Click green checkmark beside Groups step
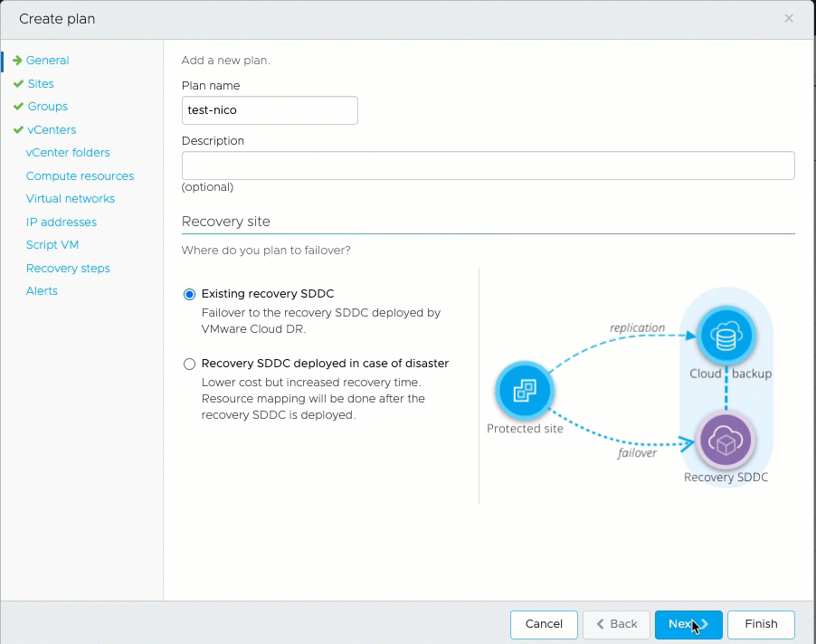 pos(19,107)
